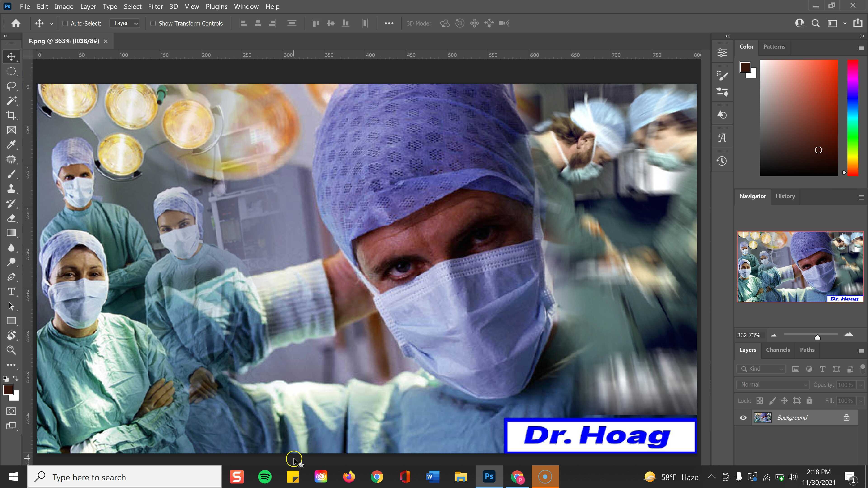Select the Clone Stamp tool

(11, 189)
